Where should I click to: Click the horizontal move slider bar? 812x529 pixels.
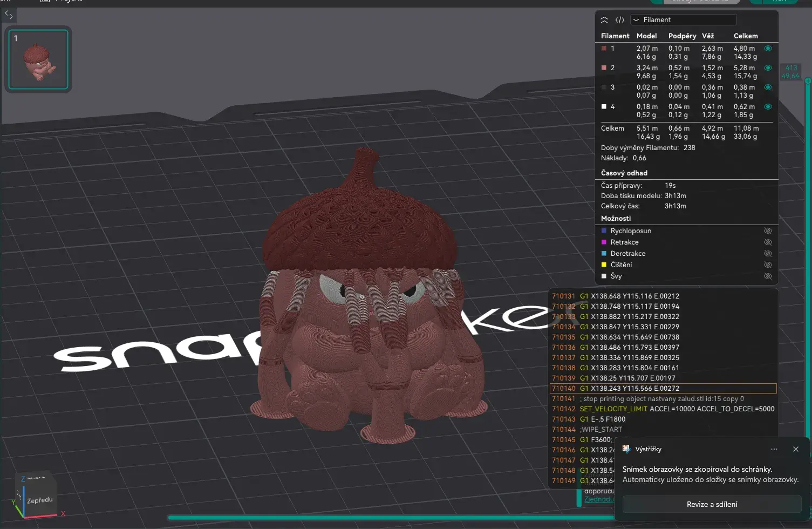(x=391, y=518)
